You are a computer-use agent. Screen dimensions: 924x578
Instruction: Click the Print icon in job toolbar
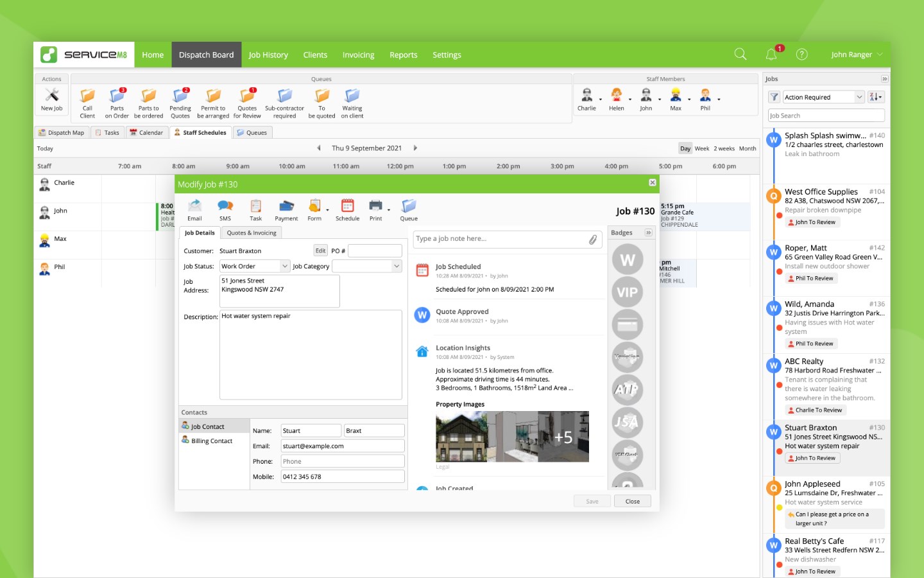(375, 206)
